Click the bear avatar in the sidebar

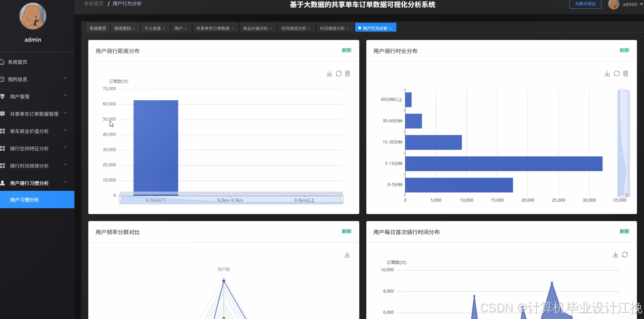[x=33, y=16]
